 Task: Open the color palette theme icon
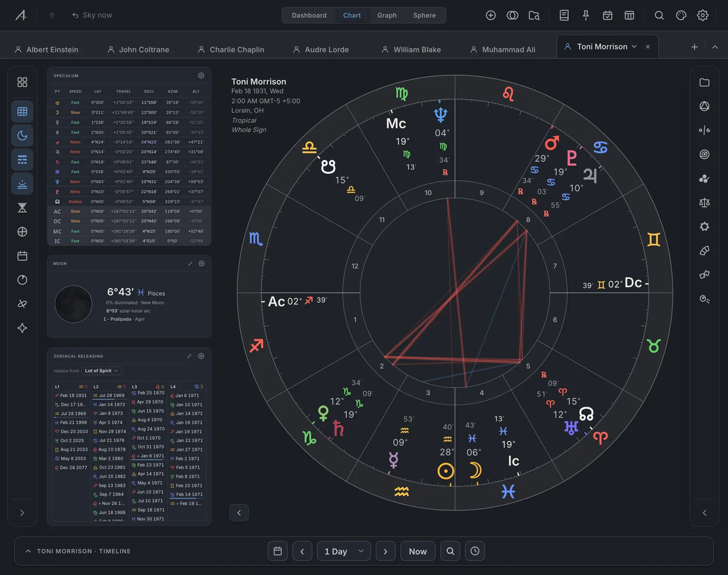point(681,15)
